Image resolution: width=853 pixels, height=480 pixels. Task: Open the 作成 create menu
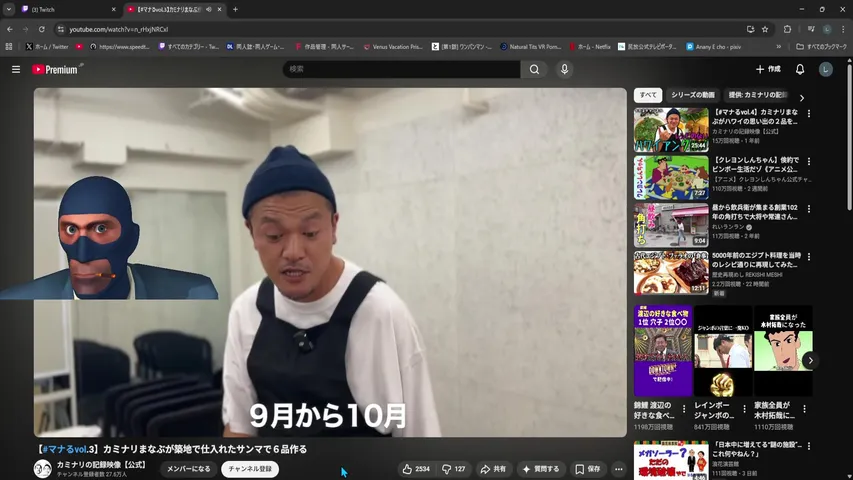[768, 69]
